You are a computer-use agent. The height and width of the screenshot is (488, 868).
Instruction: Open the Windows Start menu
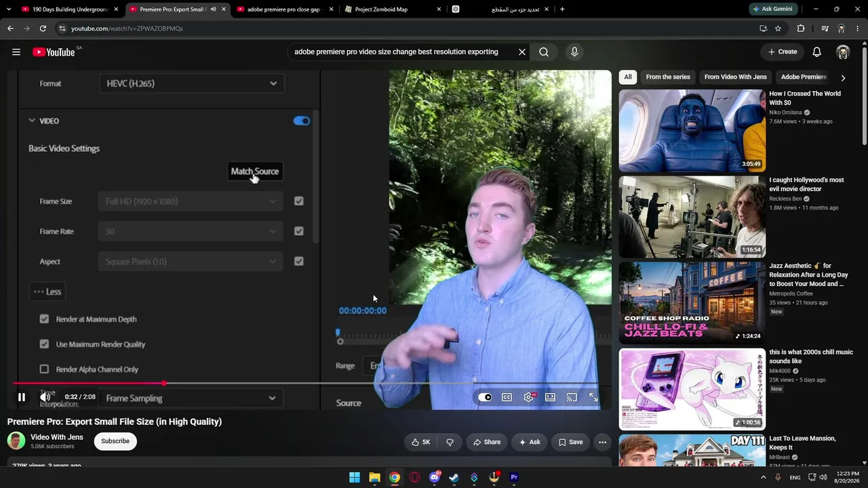[x=355, y=477]
